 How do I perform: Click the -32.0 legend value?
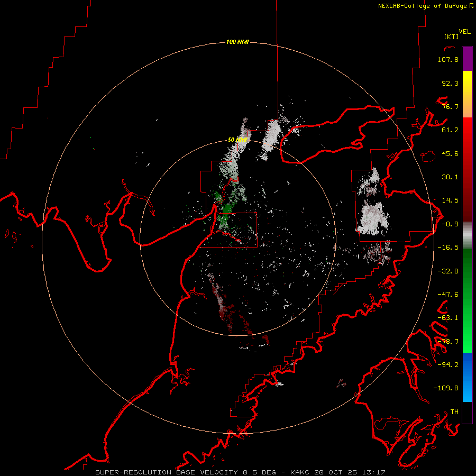[x=448, y=271]
